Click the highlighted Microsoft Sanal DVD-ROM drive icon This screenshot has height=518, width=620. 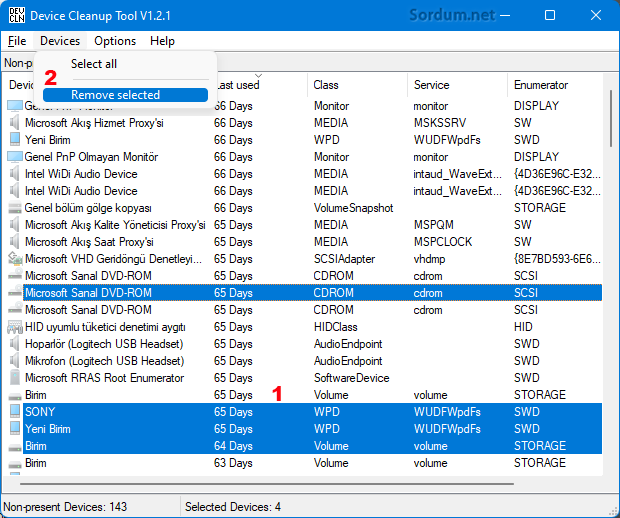pyautogui.click(x=15, y=293)
